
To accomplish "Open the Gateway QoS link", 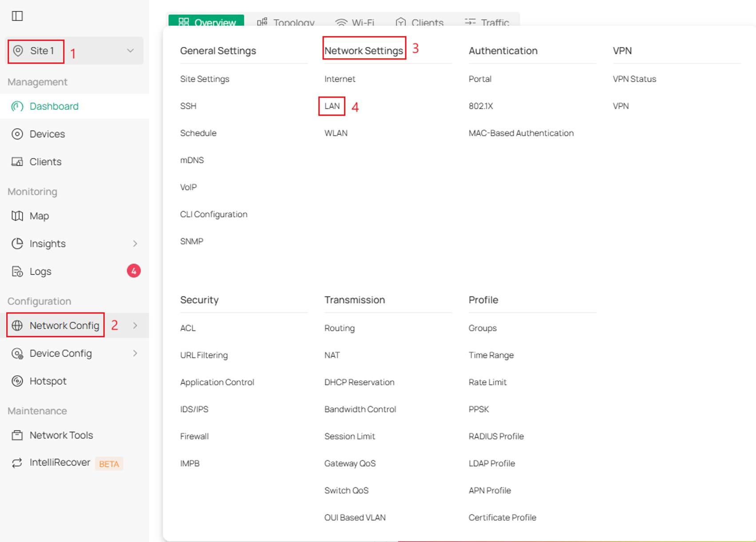I will (350, 464).
